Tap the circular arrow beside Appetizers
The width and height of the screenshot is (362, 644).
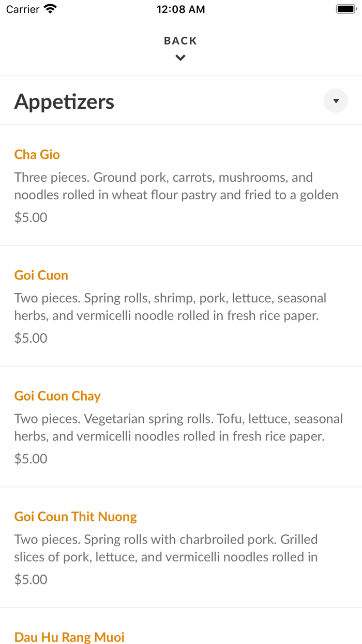335,100
